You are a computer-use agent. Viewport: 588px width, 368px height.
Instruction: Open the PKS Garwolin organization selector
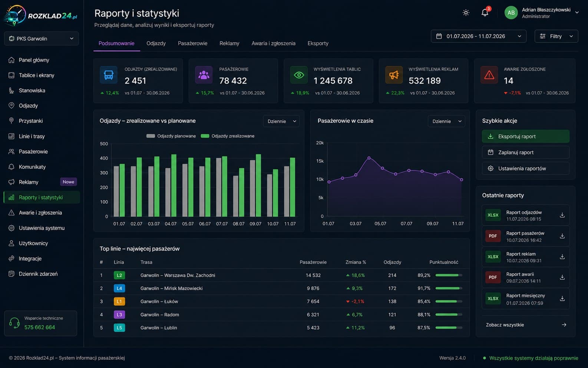[42, 39]
